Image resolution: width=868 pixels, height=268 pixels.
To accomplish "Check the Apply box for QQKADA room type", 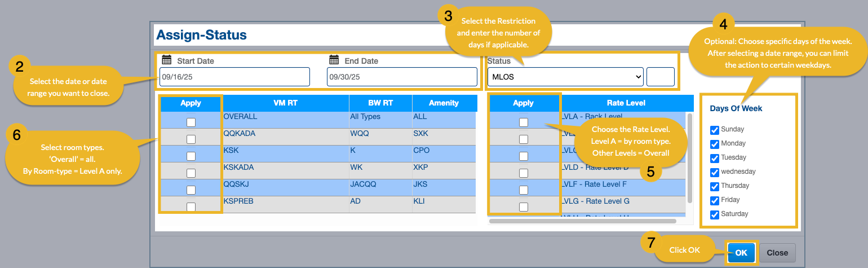I will [x=191, y=139].
